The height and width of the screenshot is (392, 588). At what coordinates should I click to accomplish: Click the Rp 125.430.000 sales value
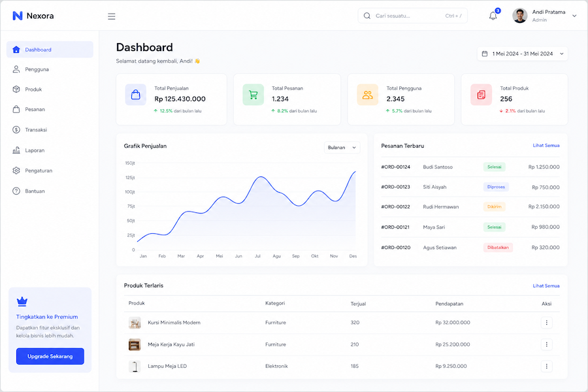pos(180,99)
